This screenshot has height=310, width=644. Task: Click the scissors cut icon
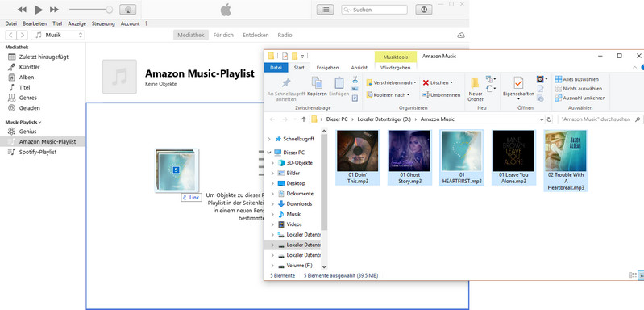355,80
